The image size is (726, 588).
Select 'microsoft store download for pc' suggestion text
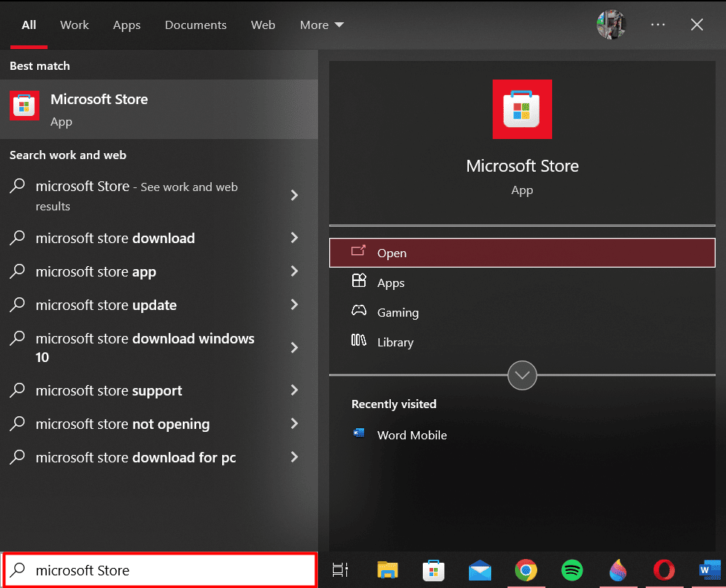tap(136, 457)
